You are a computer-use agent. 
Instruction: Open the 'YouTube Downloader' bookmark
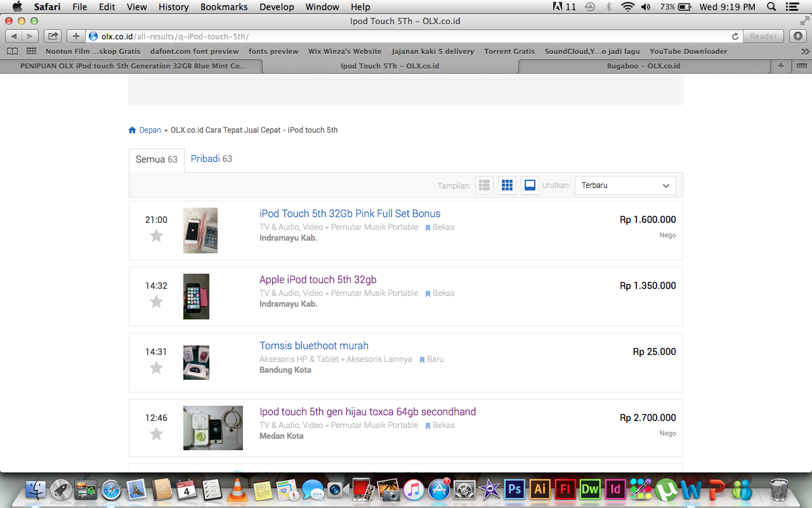(688, 51)
